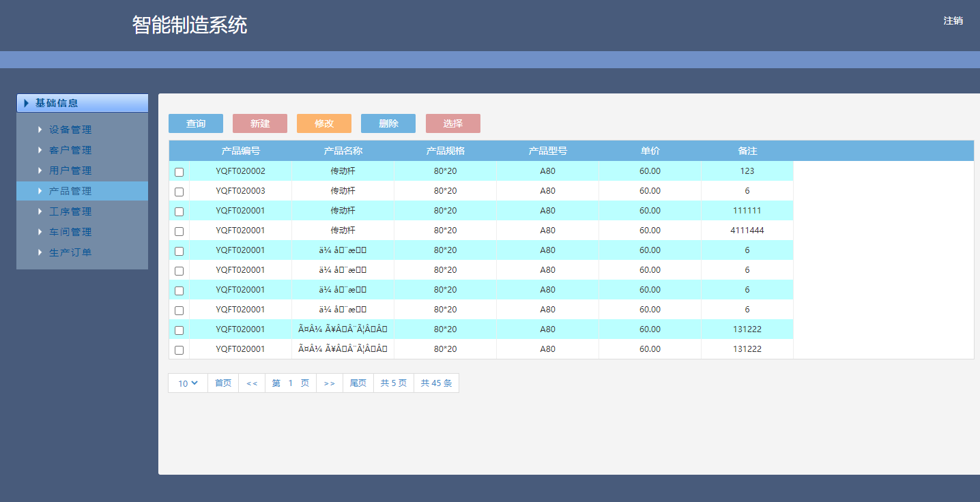The image size is (980, 502).
Task: Check the box for row YQFT020002
Action: tap(179, 172)
